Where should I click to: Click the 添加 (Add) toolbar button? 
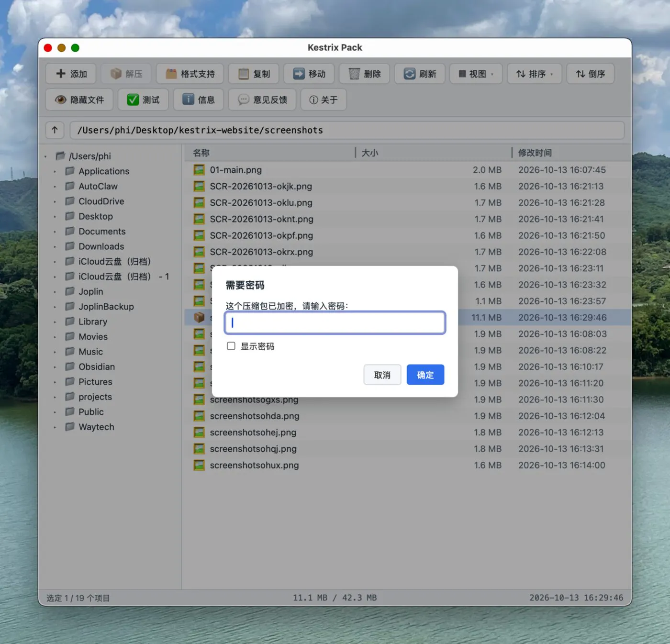71,74
